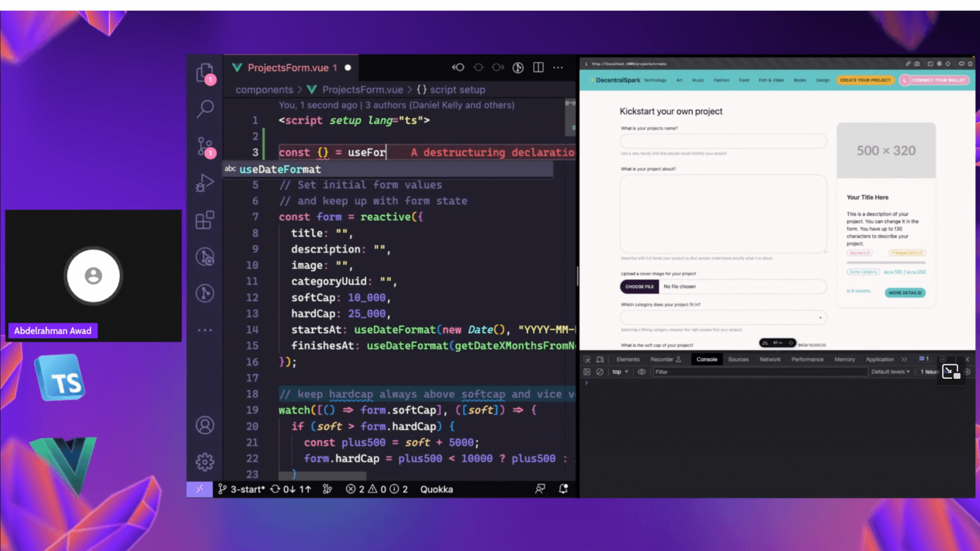Open the Search view magnifier icon
Screen dimensions: 980x551
pos(205,109)
